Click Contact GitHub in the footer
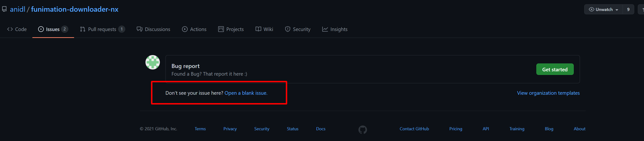 point(414,129)
